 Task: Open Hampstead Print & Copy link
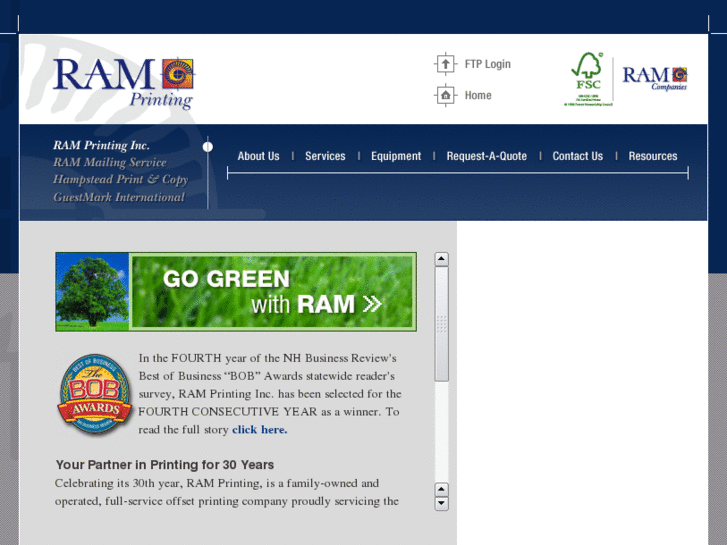121,180
